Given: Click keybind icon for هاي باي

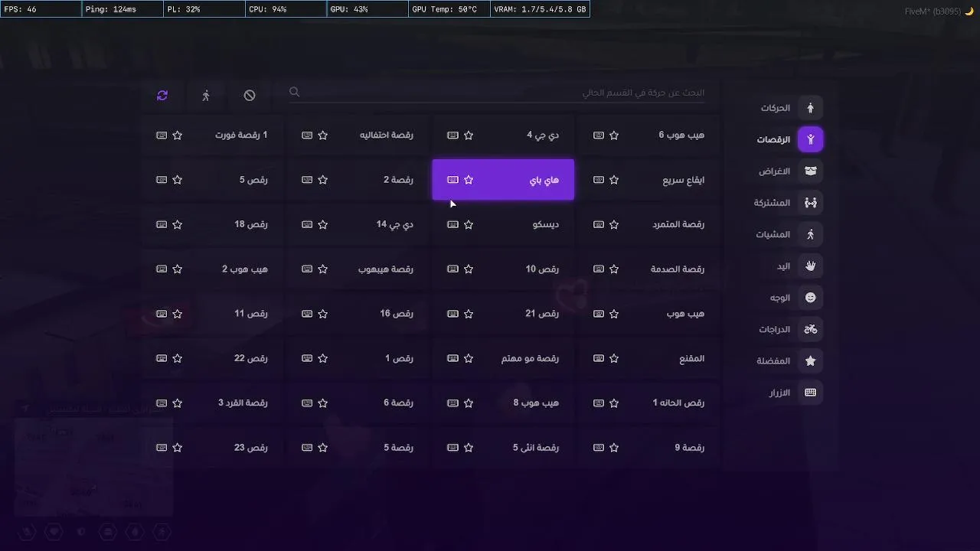Looking at the screenshot, I should pos(452,180).
